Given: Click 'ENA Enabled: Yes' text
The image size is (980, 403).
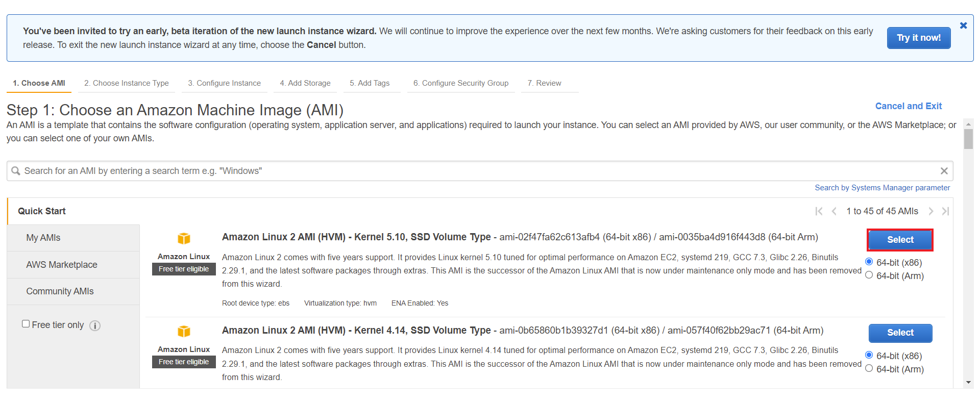Looking at the screenshot, I should (420, 303).
